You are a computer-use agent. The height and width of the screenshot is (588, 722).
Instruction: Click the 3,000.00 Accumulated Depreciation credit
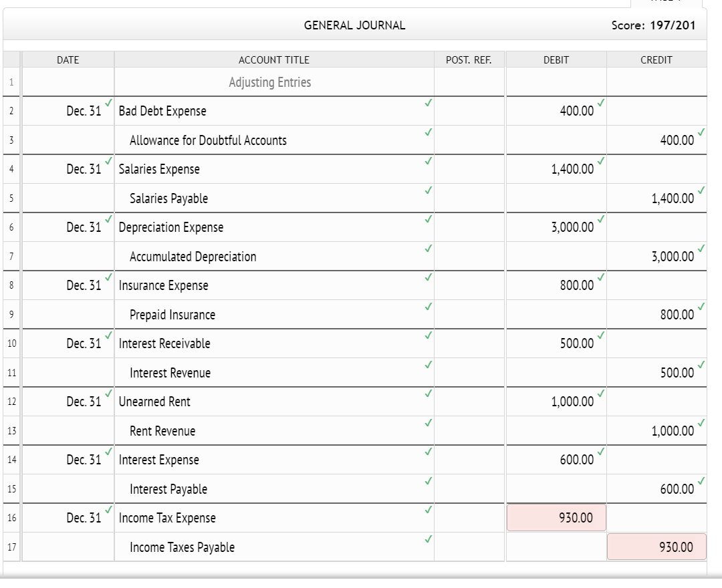[x=673, y=257]
